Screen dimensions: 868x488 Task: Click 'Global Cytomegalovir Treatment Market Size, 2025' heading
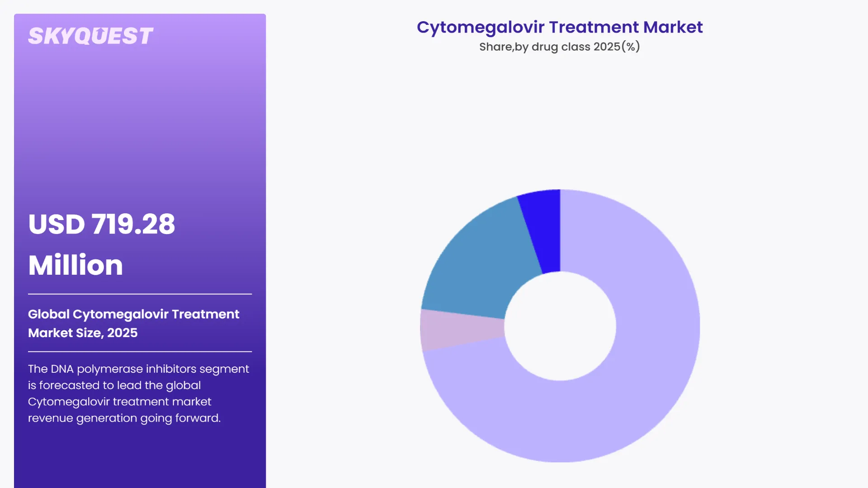[x=133, y=323]
